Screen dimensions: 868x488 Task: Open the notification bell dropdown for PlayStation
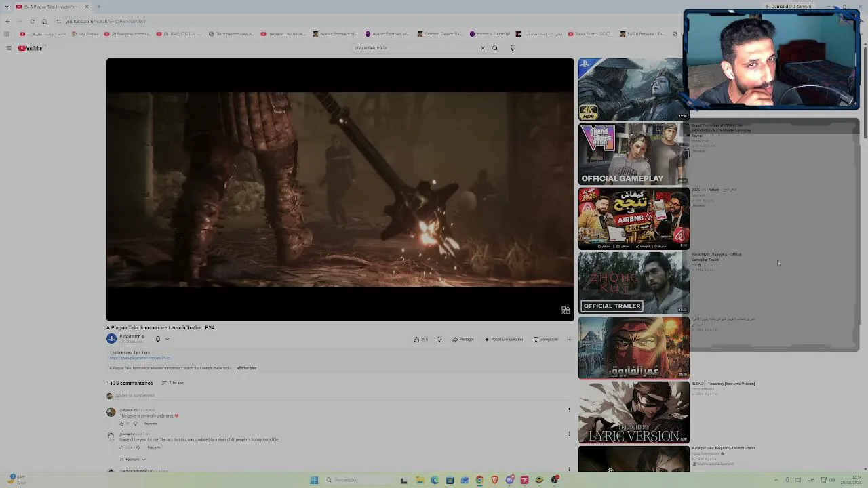pos(161,339)
